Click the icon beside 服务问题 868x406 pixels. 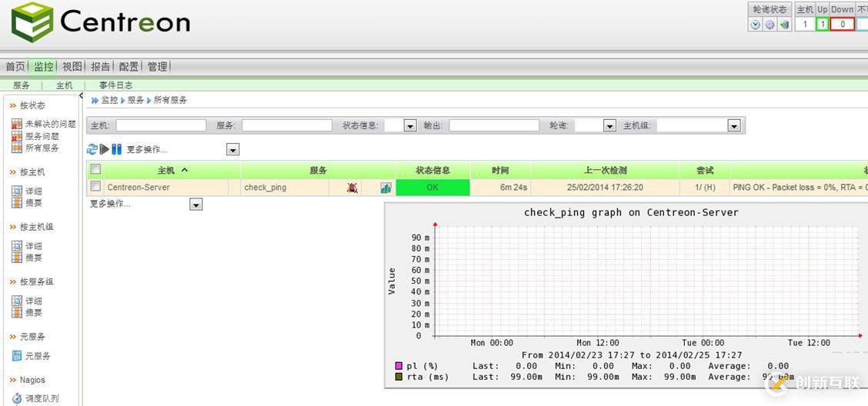(x=17, y=136)
